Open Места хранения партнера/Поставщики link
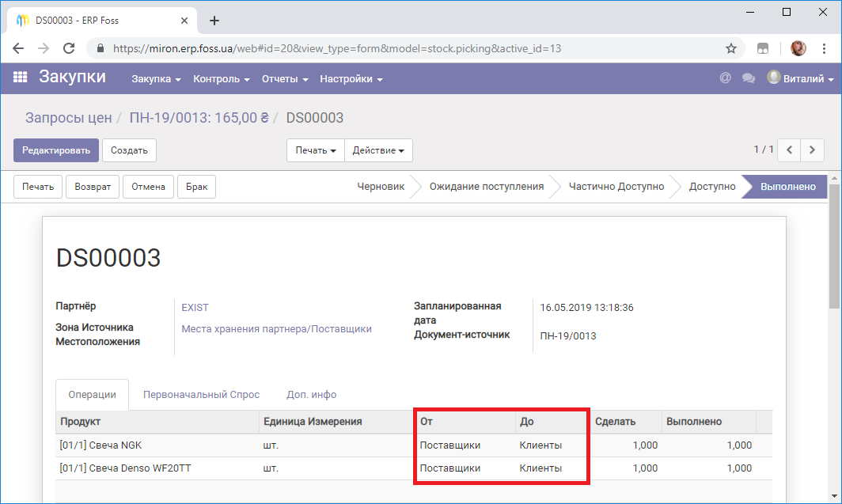This screenshot has width=842, height=504. (276, 329)
